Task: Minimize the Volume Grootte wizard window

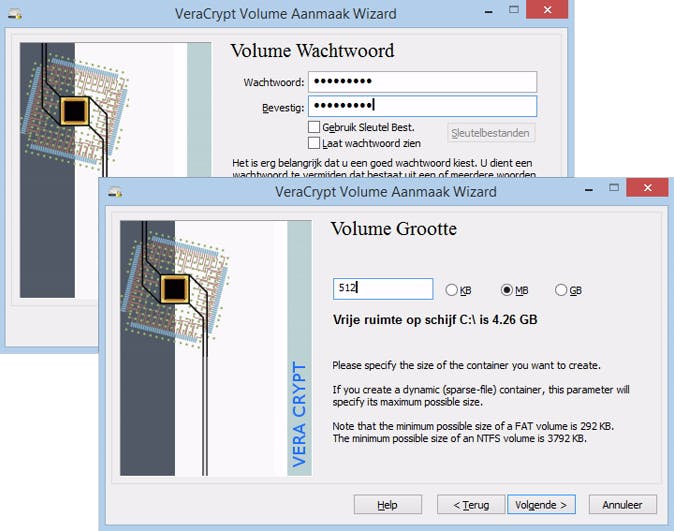Action: tap(589, 188)
